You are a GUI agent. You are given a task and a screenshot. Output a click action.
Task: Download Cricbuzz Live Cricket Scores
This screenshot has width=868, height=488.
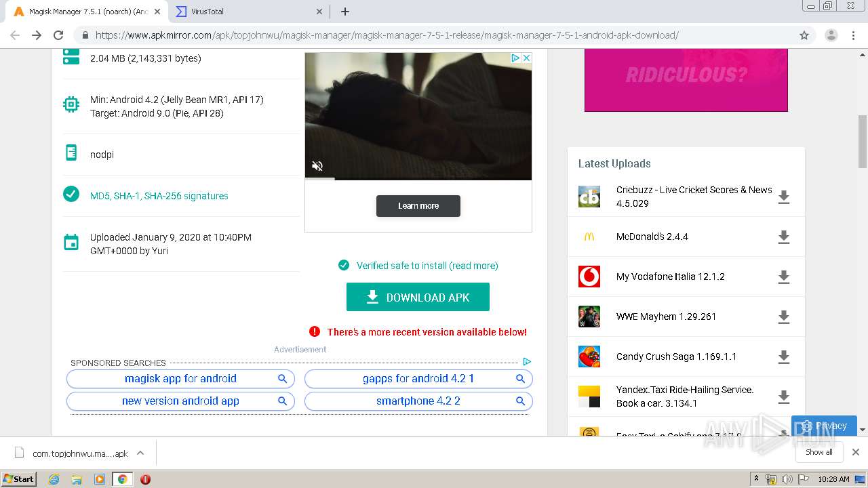[784, 197]
